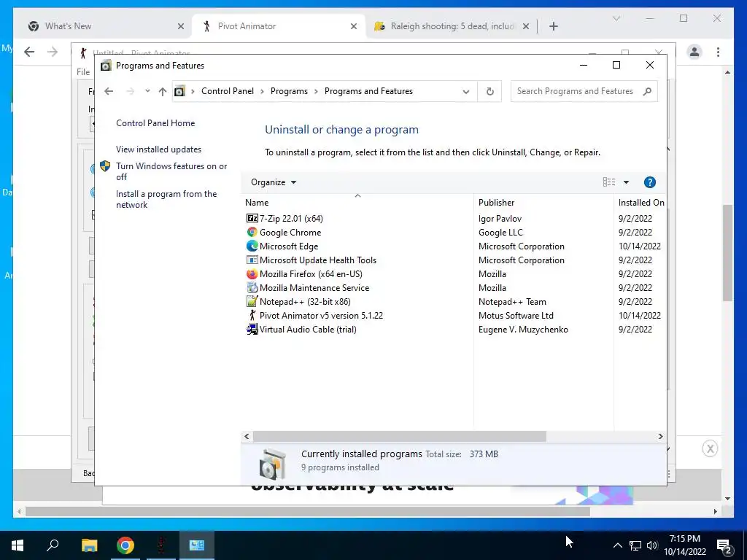The image size is (747, 560).
Task: Open Control Panel Home link
Action: [155, 122]
